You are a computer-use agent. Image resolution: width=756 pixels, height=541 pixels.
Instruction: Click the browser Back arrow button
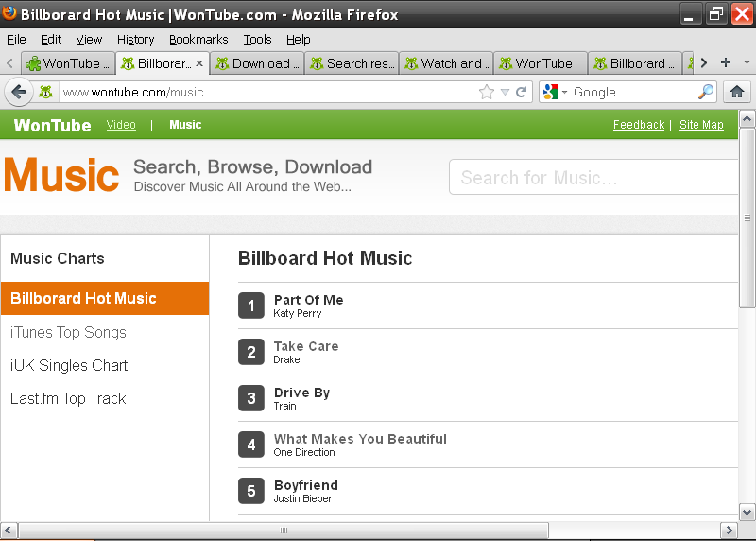point(18,92)
